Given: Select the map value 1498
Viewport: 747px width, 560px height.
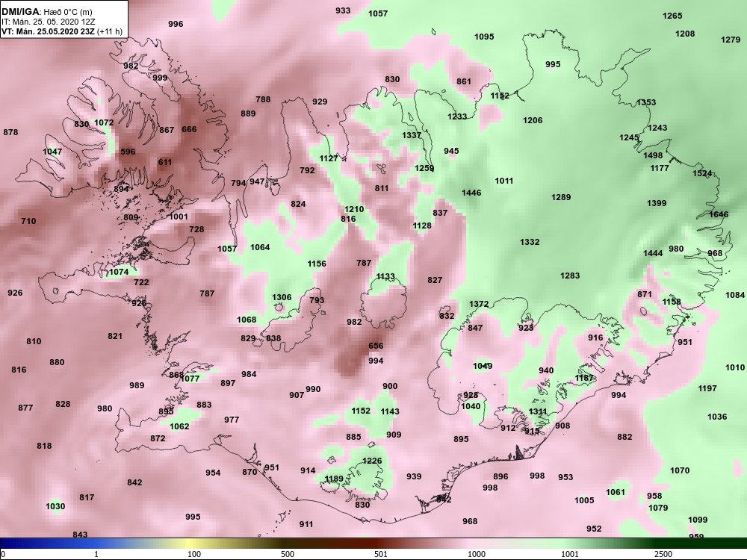Looking at the screenshot, I should tap(653, 155).
